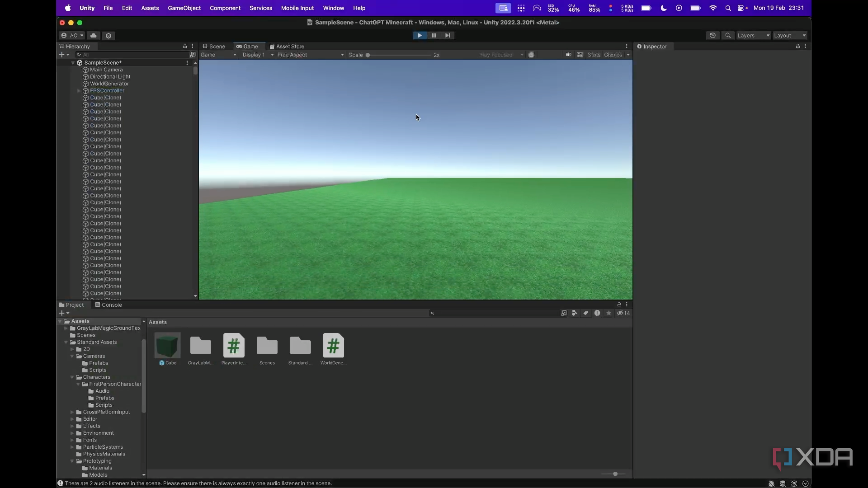868x488 pixels.
Task: Click the Favorites star icon in the Project panel
Action: pos(609,313)
